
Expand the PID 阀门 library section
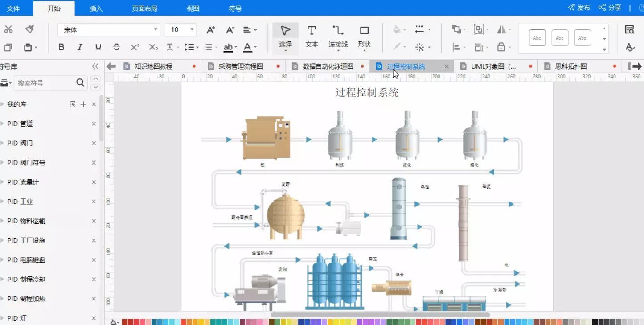click(x=20, y=143)
